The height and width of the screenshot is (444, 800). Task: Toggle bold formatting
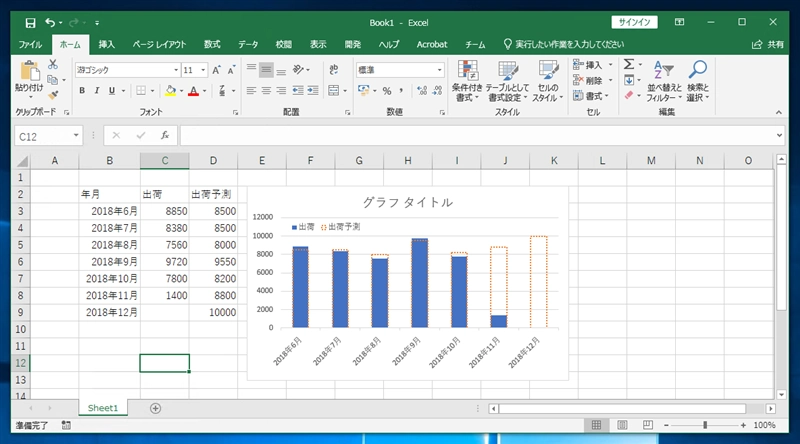point(82,91)
